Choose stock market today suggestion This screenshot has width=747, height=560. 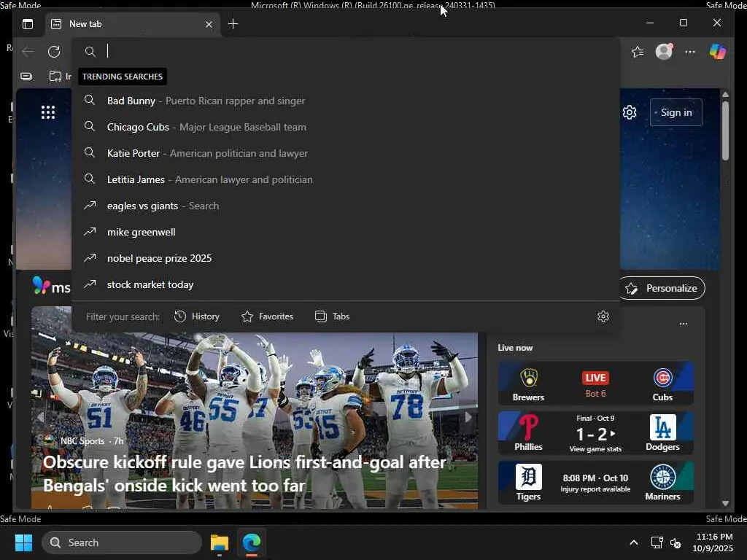pos(346,284)
